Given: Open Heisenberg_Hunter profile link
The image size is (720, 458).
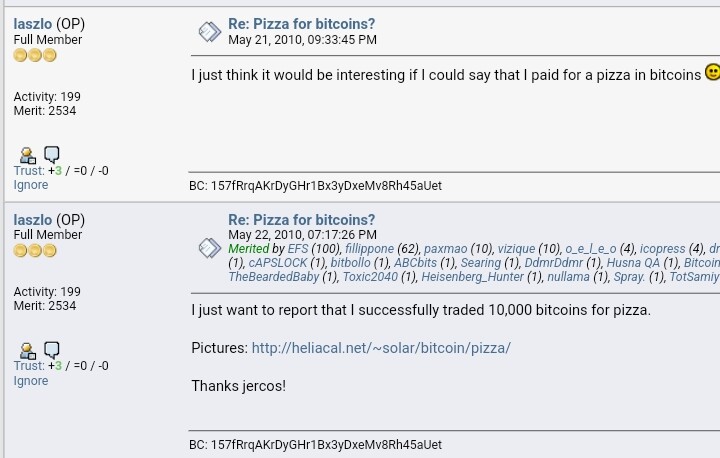Looking at the screenshot, I should click(472, 277).
